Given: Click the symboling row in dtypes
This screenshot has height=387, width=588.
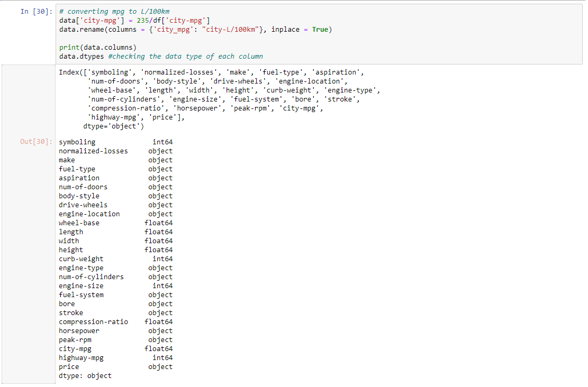Looking at the screenshot, I should pos(115,142).
